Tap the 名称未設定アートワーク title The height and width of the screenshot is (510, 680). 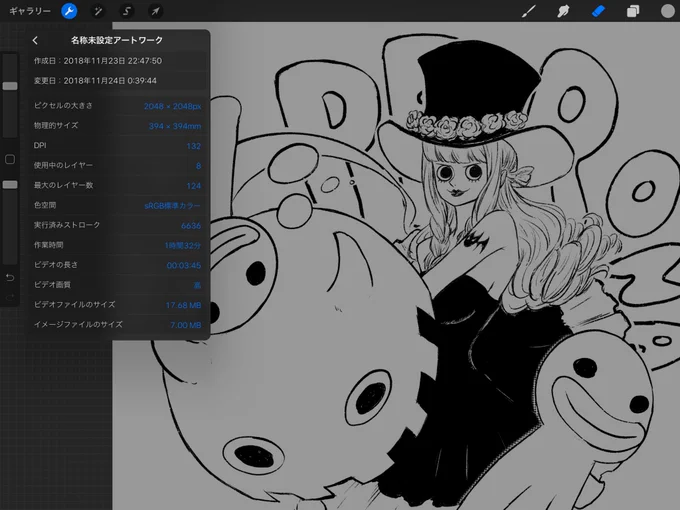(x=117, y=40)
